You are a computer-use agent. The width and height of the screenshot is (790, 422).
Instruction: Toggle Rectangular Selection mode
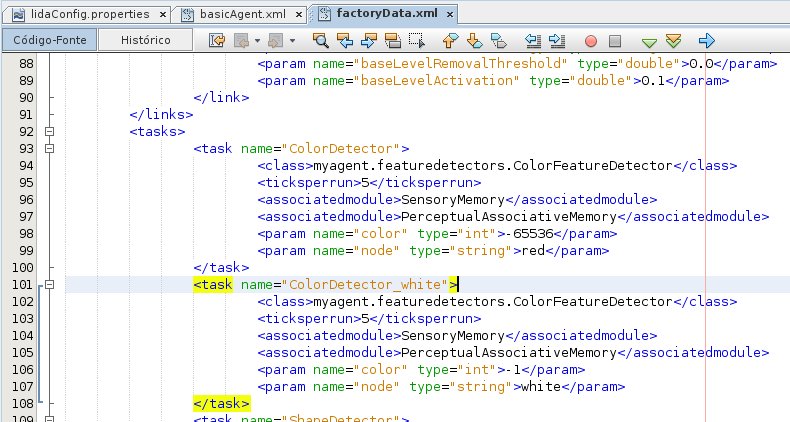click(x=416, y=41)
